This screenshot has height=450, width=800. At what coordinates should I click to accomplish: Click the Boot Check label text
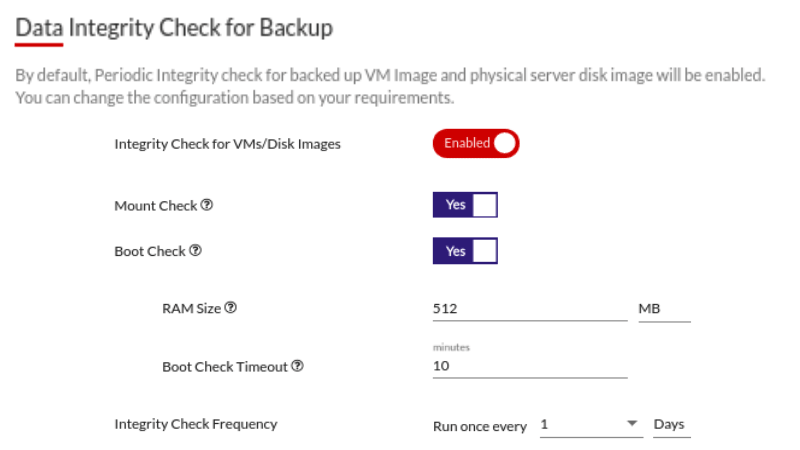coord(150,252)
